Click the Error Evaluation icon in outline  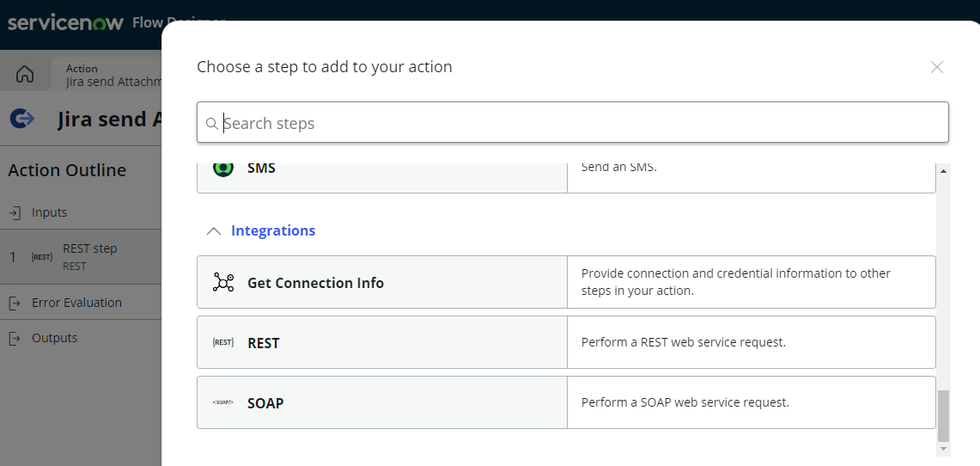15,303
